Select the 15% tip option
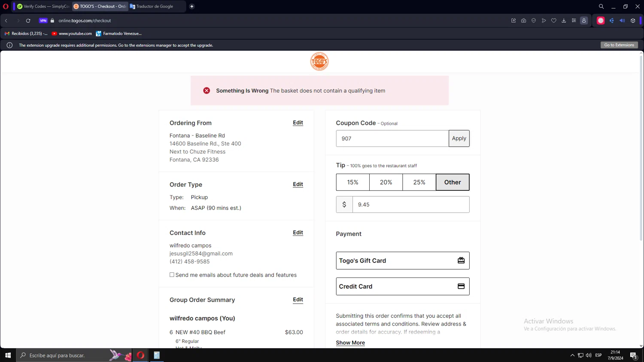 (353, 182)
